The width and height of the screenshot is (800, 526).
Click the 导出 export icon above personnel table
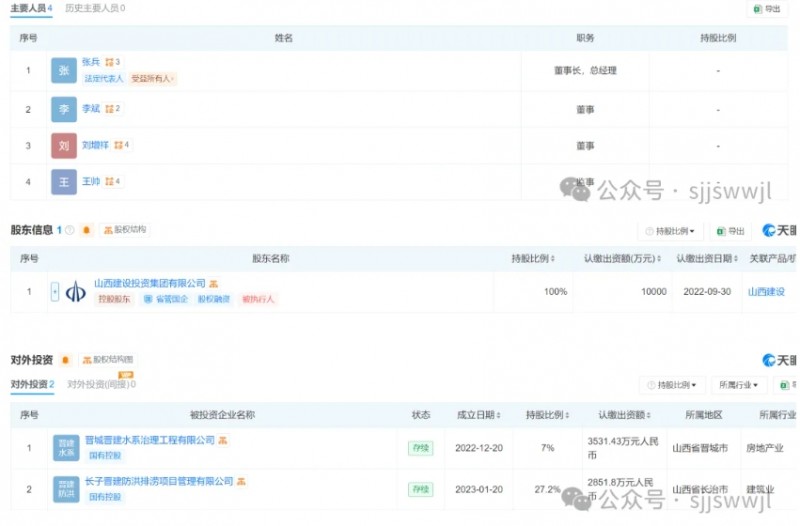(766, 9)
